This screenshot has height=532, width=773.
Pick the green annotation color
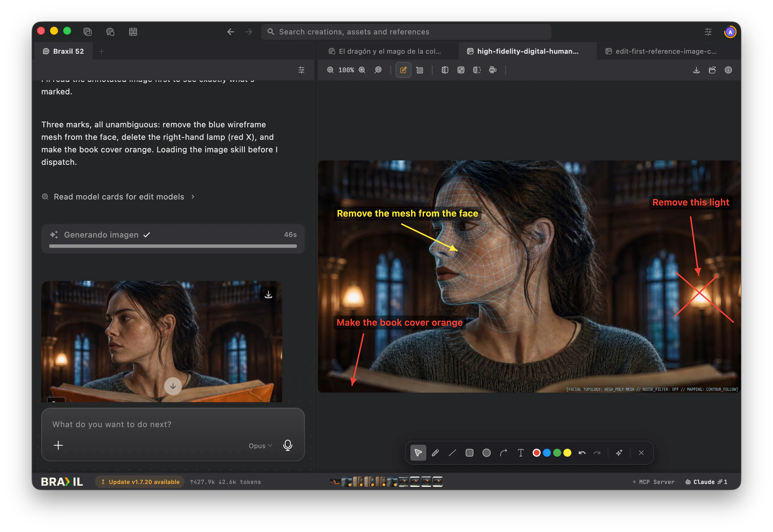click(557, 453)
